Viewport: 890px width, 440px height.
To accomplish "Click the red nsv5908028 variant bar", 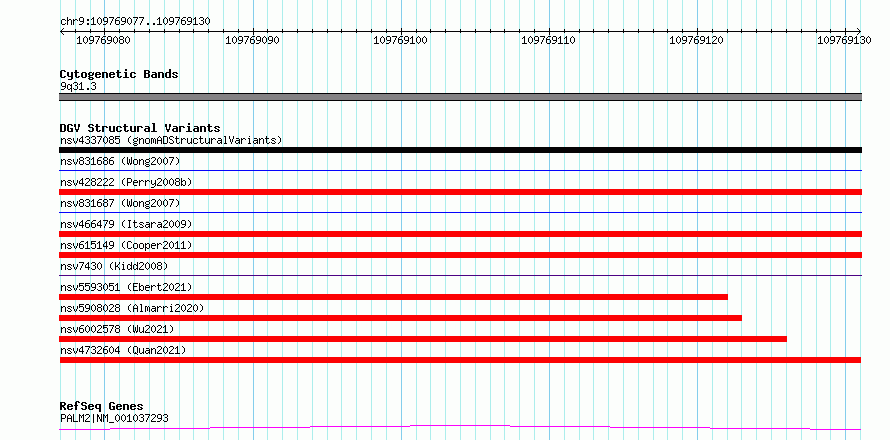I will pyautogui.click(x=400, y=318).
